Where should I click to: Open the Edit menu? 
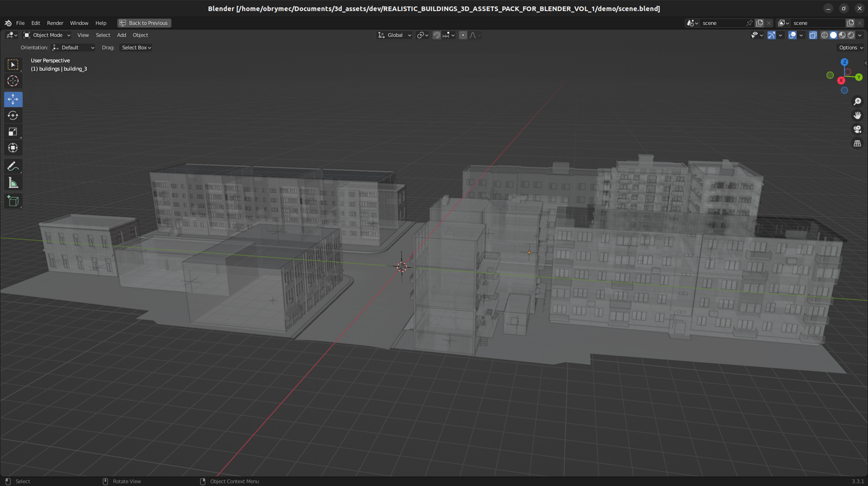pos(36,23)
